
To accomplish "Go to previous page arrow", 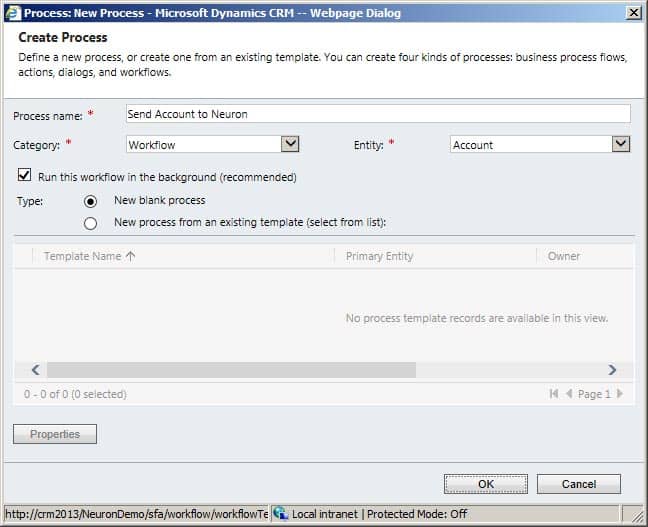I will coord(569,393).
